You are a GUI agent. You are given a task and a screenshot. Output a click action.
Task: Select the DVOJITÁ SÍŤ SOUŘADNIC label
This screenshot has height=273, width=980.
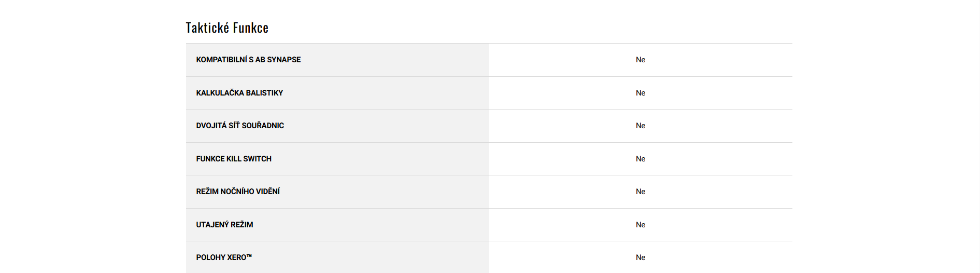tap(240, 126)
